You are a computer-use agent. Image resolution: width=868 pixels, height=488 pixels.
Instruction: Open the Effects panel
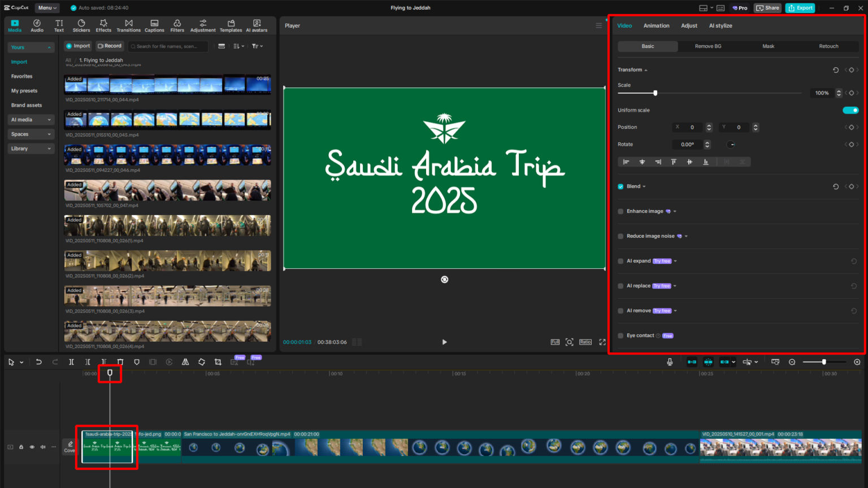coord(103,25)
